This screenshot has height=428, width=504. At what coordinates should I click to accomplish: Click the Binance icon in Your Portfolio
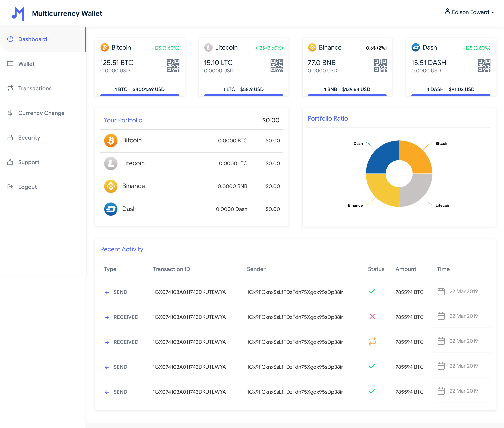tap(111, 186)
